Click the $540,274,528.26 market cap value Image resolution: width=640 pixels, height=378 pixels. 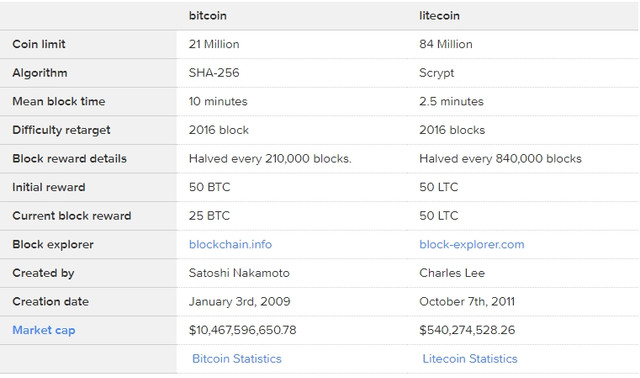coord(467,330)
